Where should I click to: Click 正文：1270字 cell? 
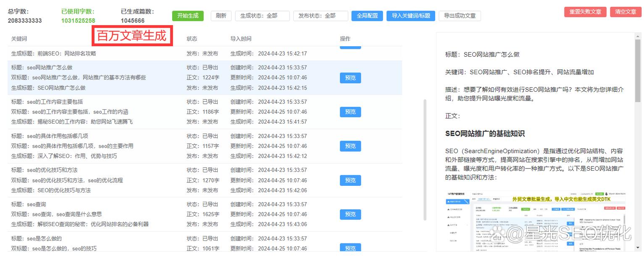203,180
